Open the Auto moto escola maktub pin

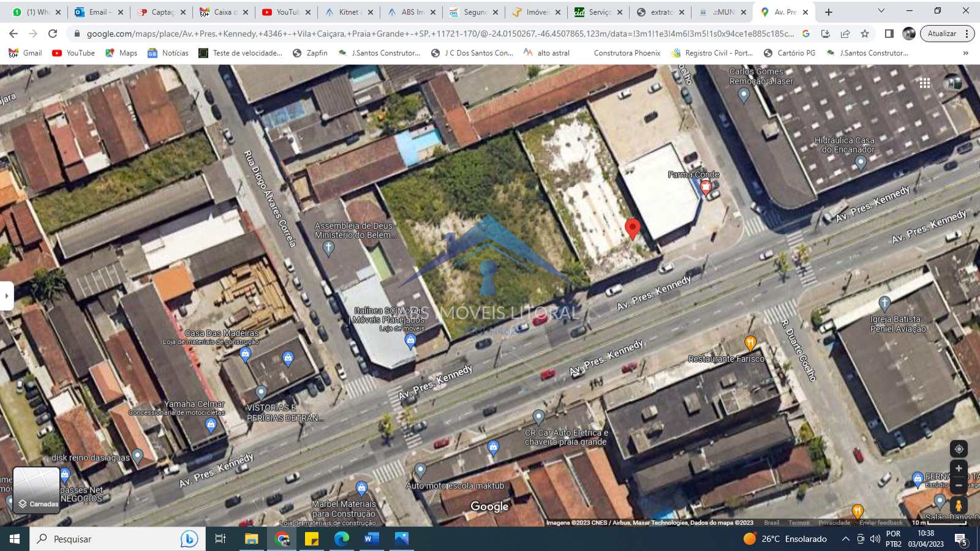click(x=420, y=470)
